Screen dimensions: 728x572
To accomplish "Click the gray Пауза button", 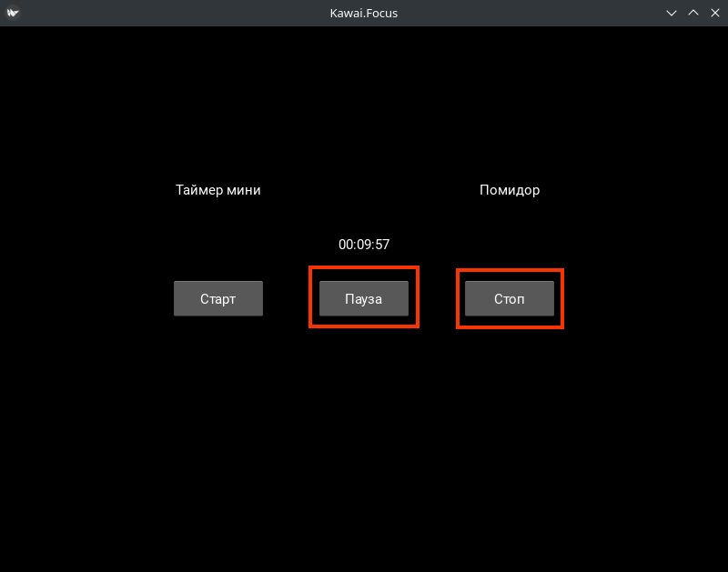I will click(363, 298).
